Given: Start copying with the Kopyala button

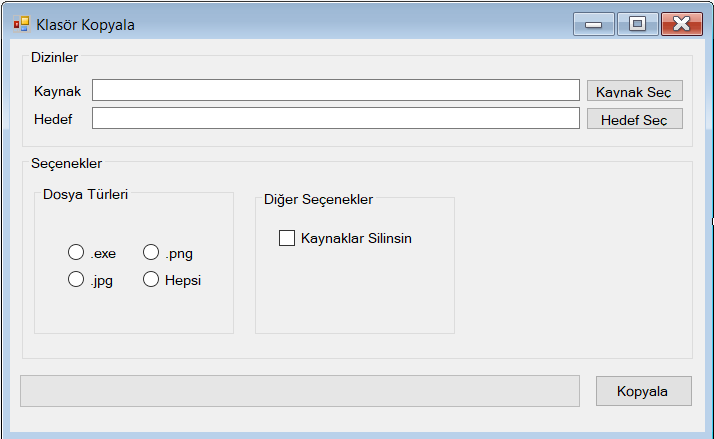Looking at the screenshot, I should tap(642, 391).
